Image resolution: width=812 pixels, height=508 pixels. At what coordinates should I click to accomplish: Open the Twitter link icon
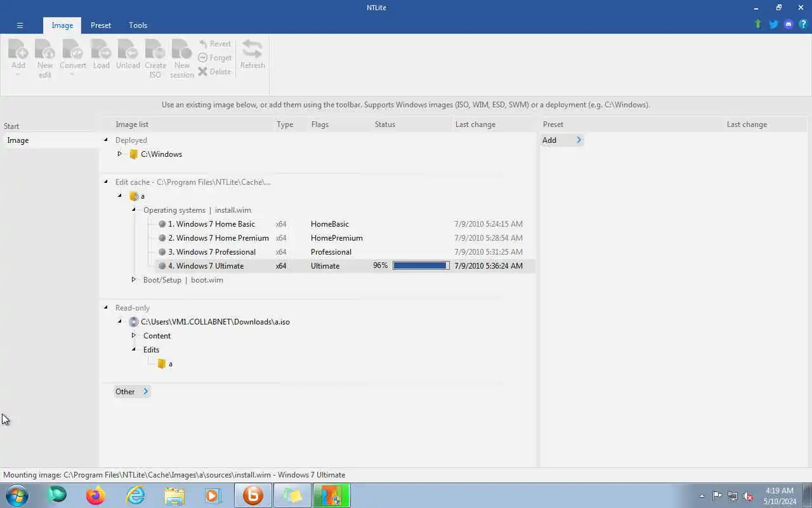[773, 24]
